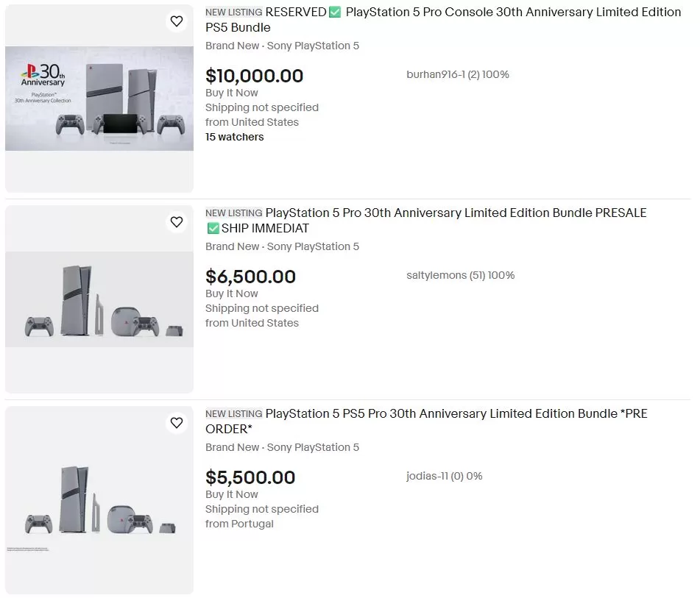700x598 pixels.
Task: Open the $5,500 listing product image
Action: (x=99, y=500)
